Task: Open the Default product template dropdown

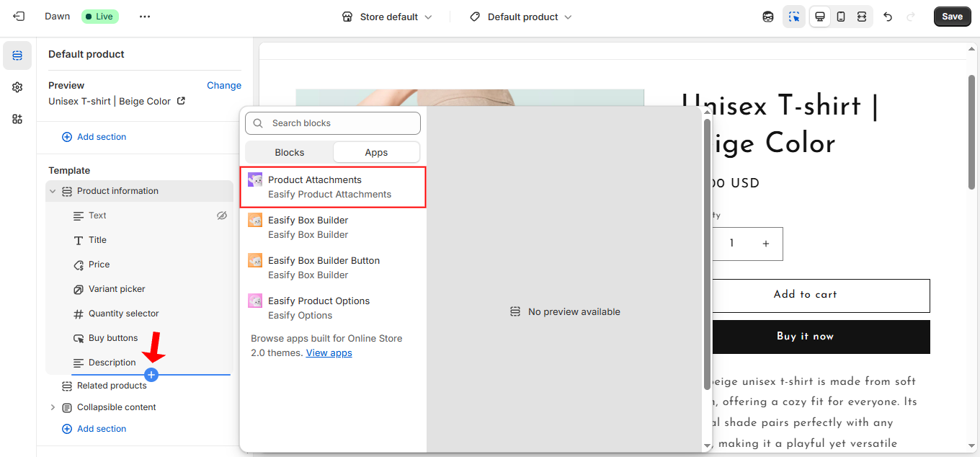Action: (519, 16)
